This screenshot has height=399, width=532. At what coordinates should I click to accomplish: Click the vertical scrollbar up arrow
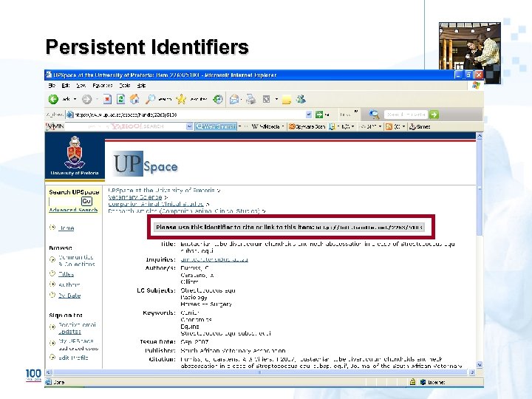click(480, 136)
